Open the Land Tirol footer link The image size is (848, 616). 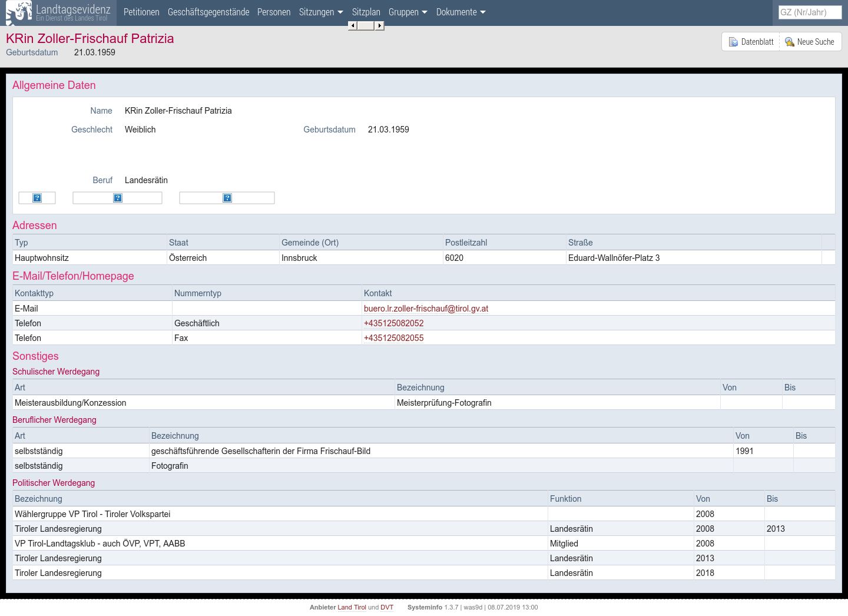pyautogui.click(x=352, y=607)
